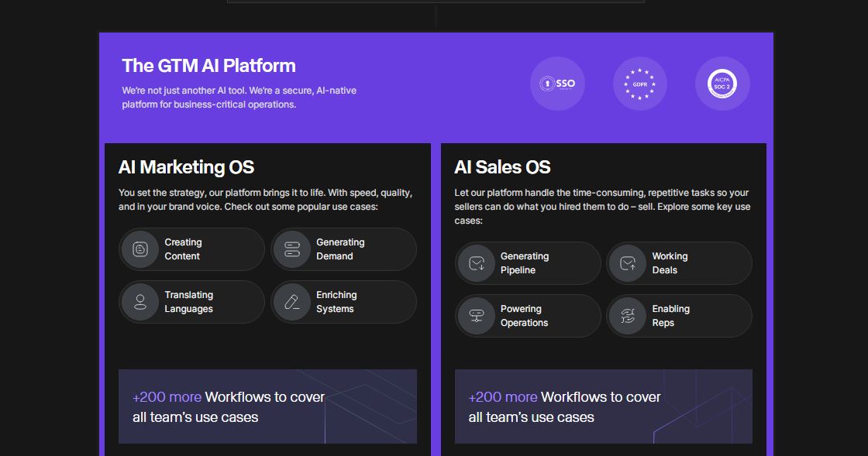Click the AICPA SOC 2 badge icon
This screenshot has width=868, height=456.
point(722,84)
